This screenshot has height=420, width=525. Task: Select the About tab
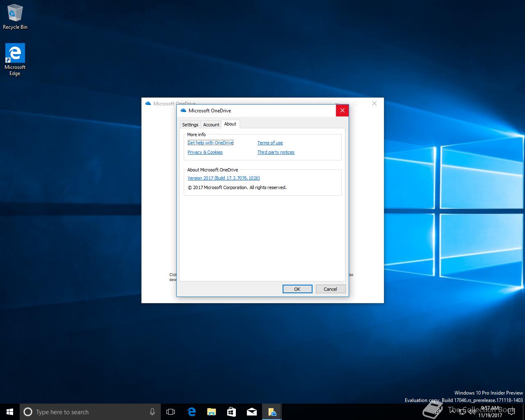tap(230, 124)
